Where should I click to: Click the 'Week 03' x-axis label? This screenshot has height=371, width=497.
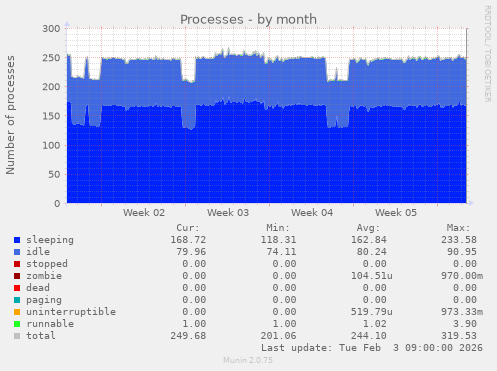pyautogui.click(x=228, y=213)
